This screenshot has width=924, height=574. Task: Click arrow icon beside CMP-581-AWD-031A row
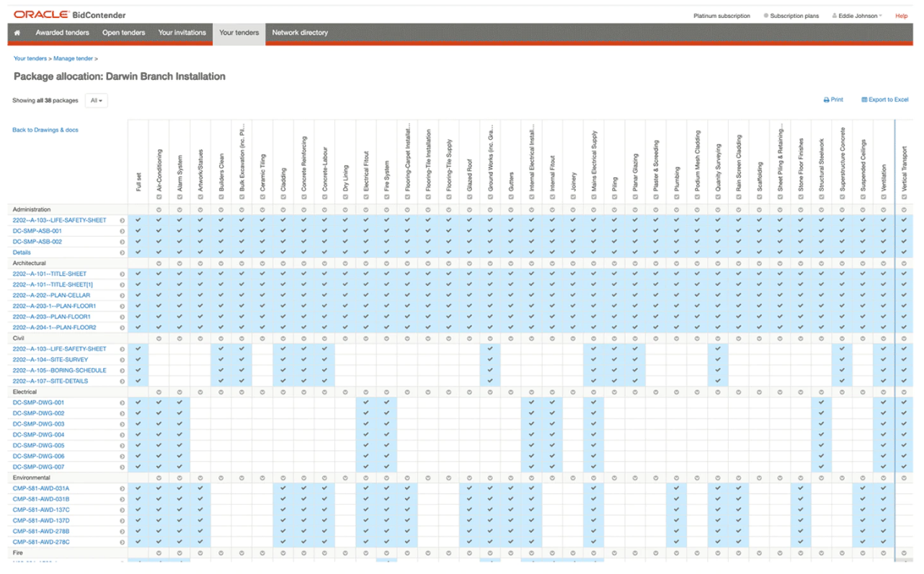coord(122,489)
